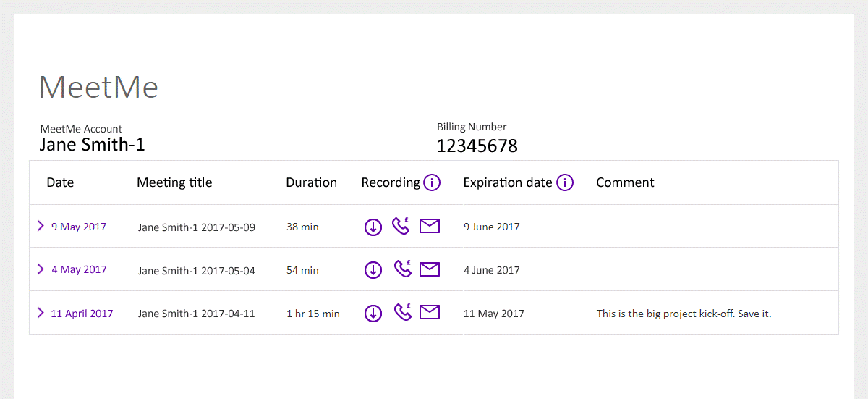The height and width of the screenshot is (399, 868).
Task: Expand the 11 April 2017 meeting row
Action: point(41,313)
